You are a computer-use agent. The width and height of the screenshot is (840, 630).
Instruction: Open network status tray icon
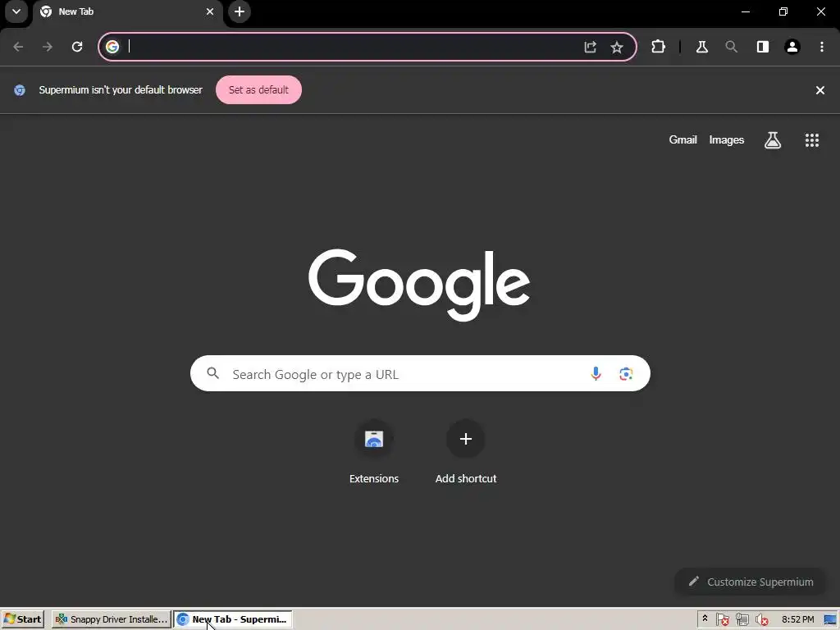click(x=742, y=619)
